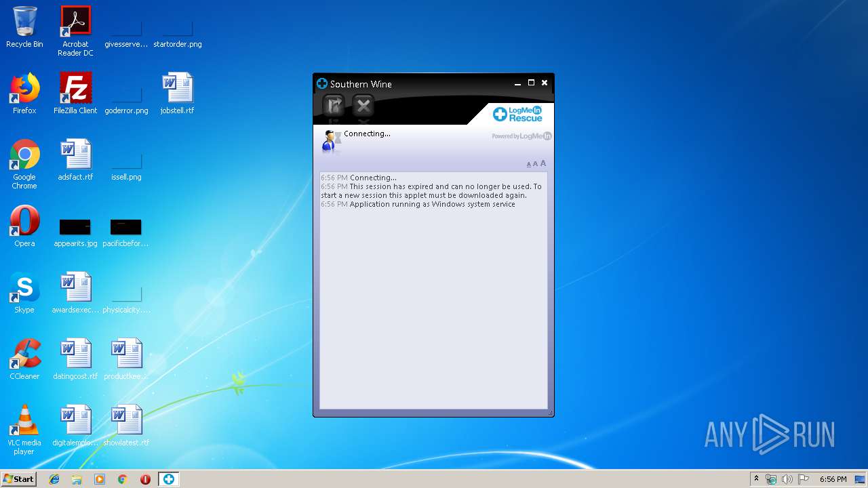The width and height of the screenshot is (868, 488).
Task: Click the Show desktop button
Action: point(861,479)
